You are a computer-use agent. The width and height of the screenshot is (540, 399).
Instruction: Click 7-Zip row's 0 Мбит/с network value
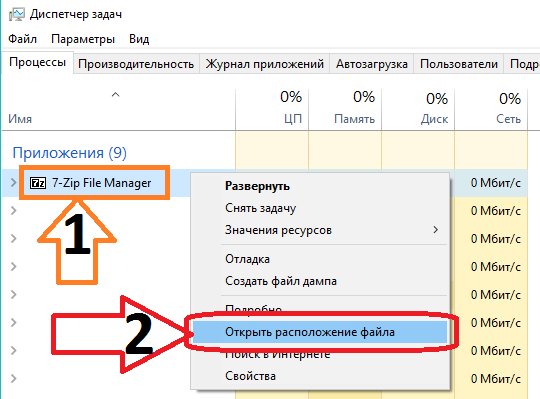(x=496, y=183)
